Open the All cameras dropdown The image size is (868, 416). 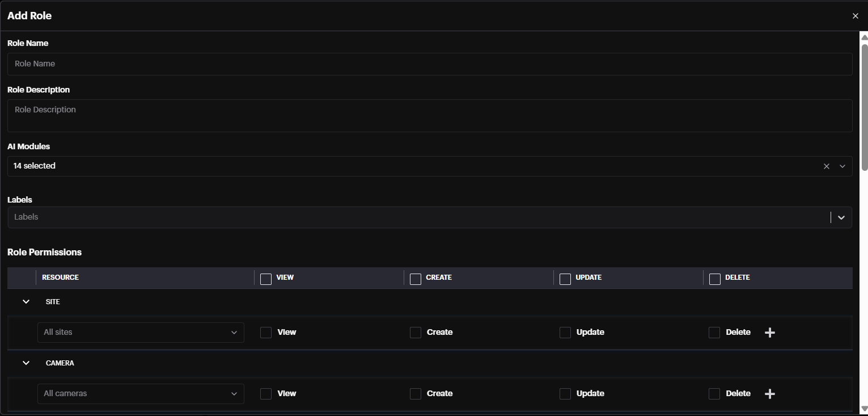pyautogui.click(x=141, y=394)
